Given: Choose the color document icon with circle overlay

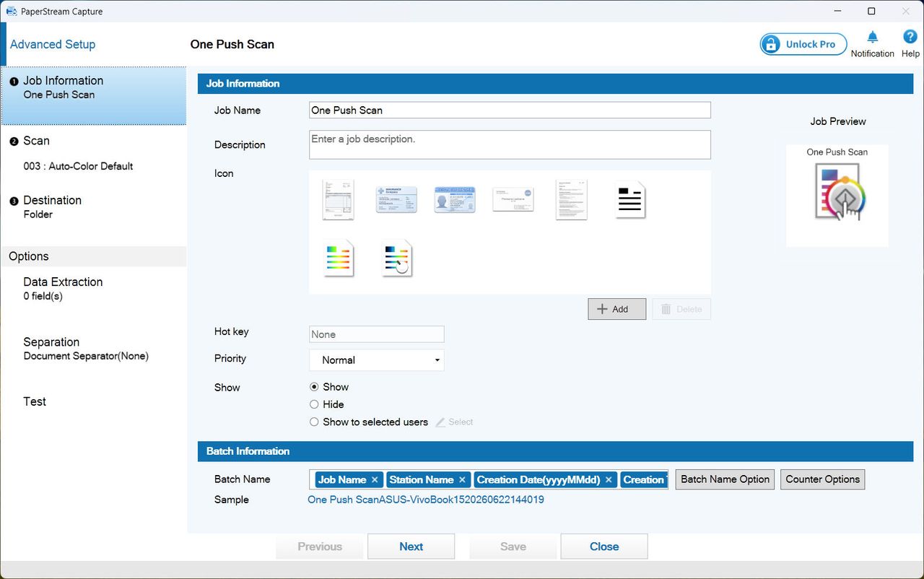Looking at the screenshot, I should 397,258.
